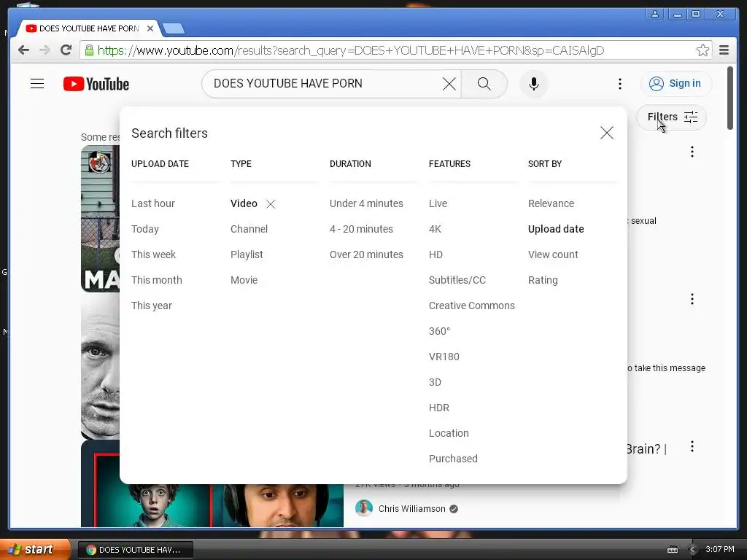Viewport: 747px width, 560px height.
Task: Sort results by Rating
Action: [543, 280]
